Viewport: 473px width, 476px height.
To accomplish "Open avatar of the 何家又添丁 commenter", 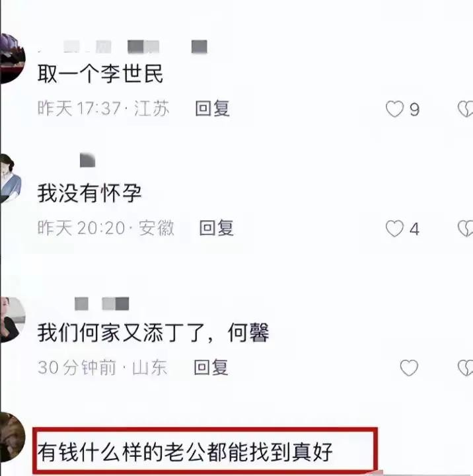I will point(13,320).
